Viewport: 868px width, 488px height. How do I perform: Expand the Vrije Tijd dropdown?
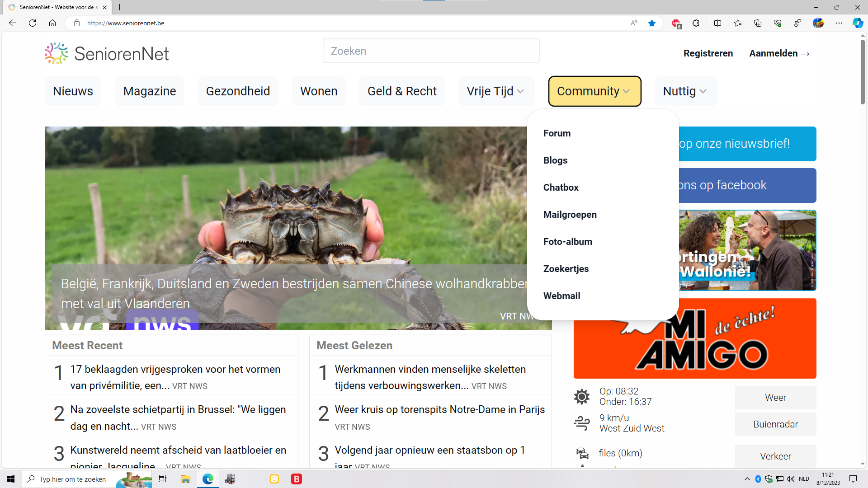pyautogui.click(x=496, y=91)
